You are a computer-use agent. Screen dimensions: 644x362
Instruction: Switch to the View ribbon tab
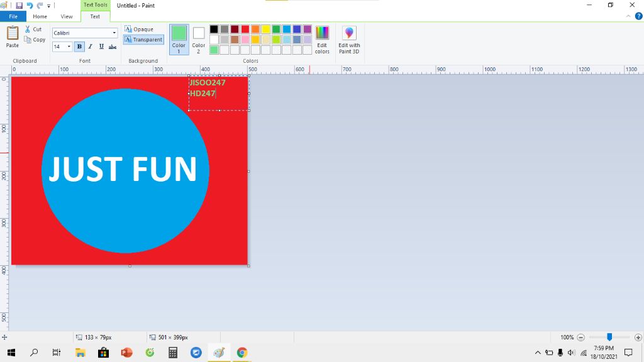pyautogui.click(x=67, y=16)
